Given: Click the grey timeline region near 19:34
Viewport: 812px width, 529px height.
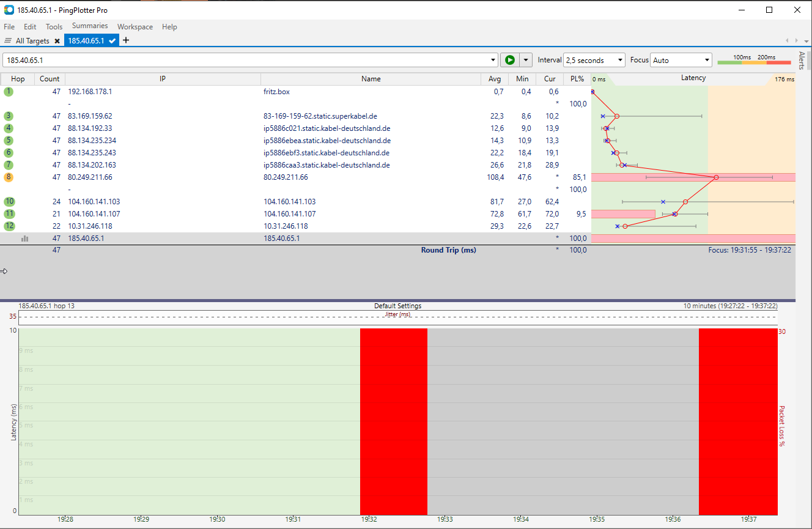Looking at the screenshot, I should click(563, 421).
